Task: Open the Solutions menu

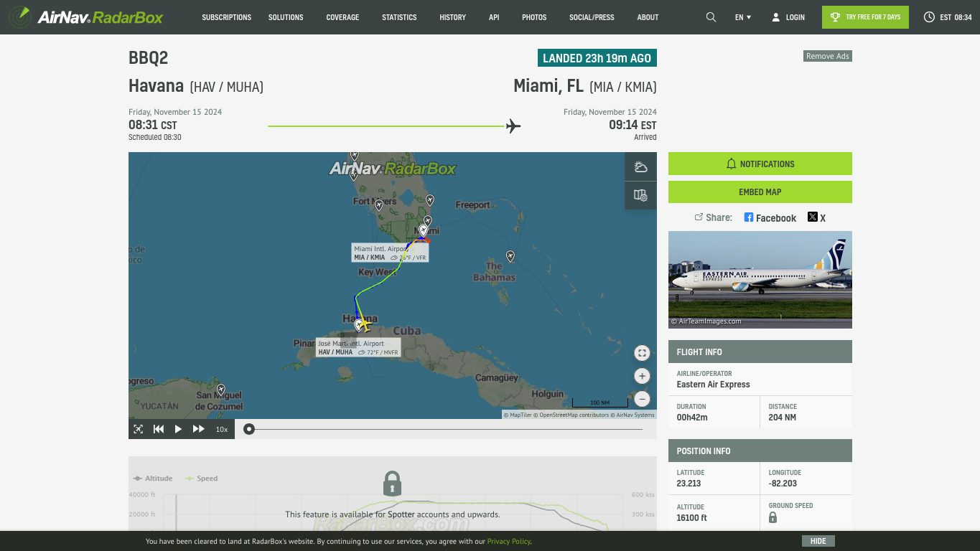Action: click(286, 17)
